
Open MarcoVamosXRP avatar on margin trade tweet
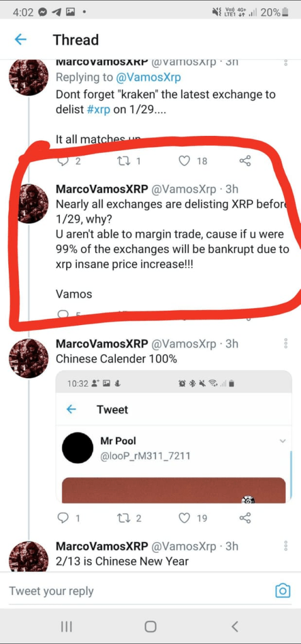pos(29,204)
